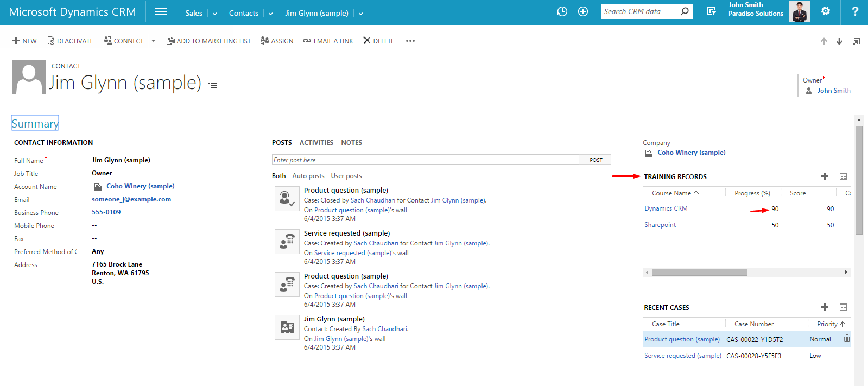Expand the Contacts navigation dropdown
This screenshot has width=868, height=386.
tap(270, 14)
